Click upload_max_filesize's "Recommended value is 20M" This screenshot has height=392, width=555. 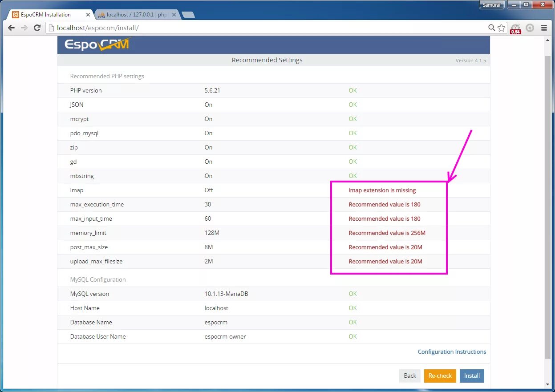pyautogui.click(x=385, y=261)
